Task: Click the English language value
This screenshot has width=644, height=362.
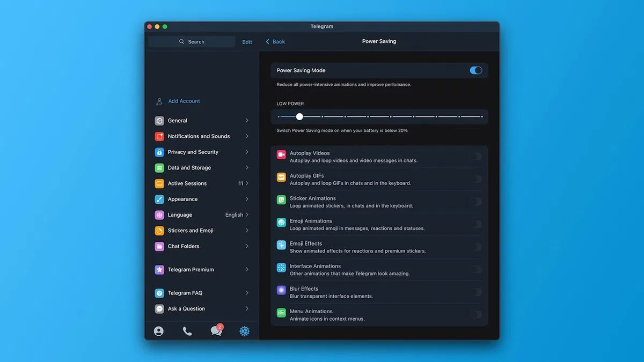Action: pos(234,215)
